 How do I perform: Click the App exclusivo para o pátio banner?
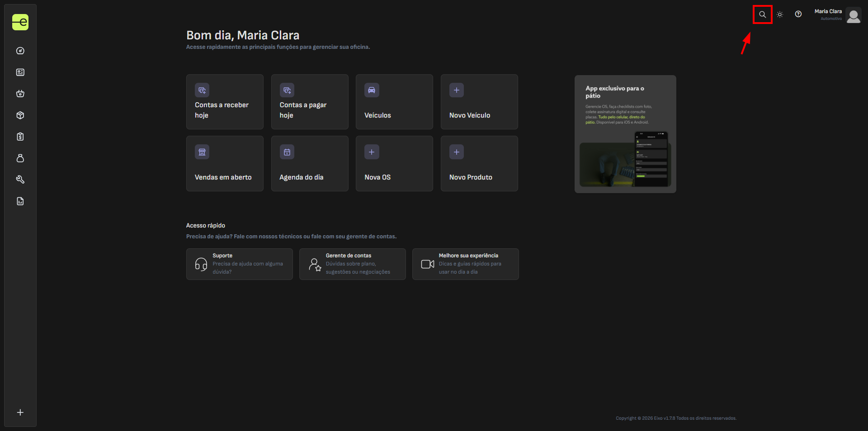pyautogui.click(x=625, y=134)
